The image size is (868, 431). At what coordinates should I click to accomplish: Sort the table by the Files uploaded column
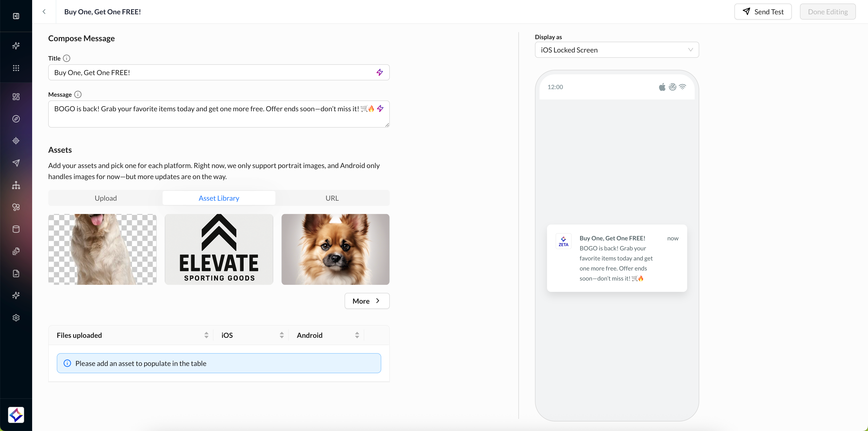click(206, 335)
